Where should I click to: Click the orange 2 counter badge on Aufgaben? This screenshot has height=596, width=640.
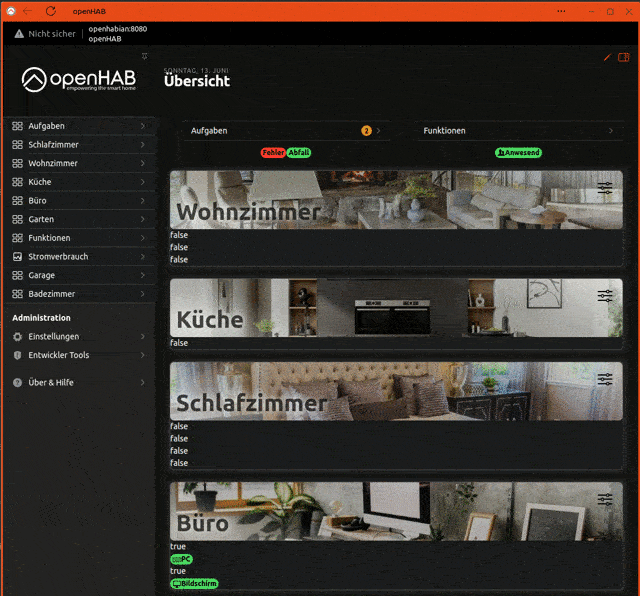[x=367, y=131]
